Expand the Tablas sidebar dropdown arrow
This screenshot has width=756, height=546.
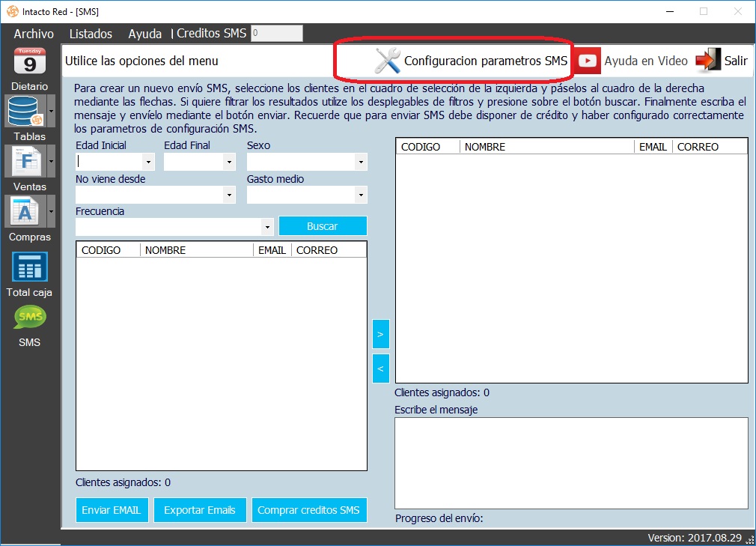[51, 111]
